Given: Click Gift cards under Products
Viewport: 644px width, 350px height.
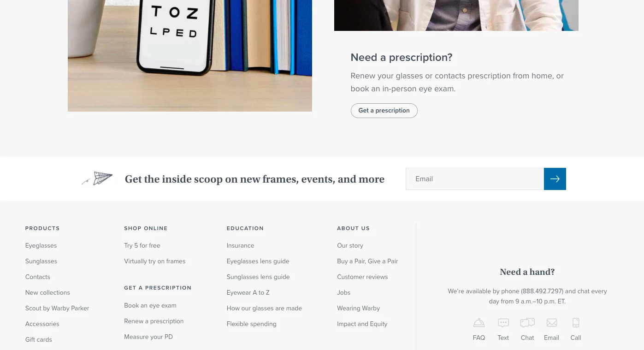Looking at the screenshot, I should click(x=38, y=339).
